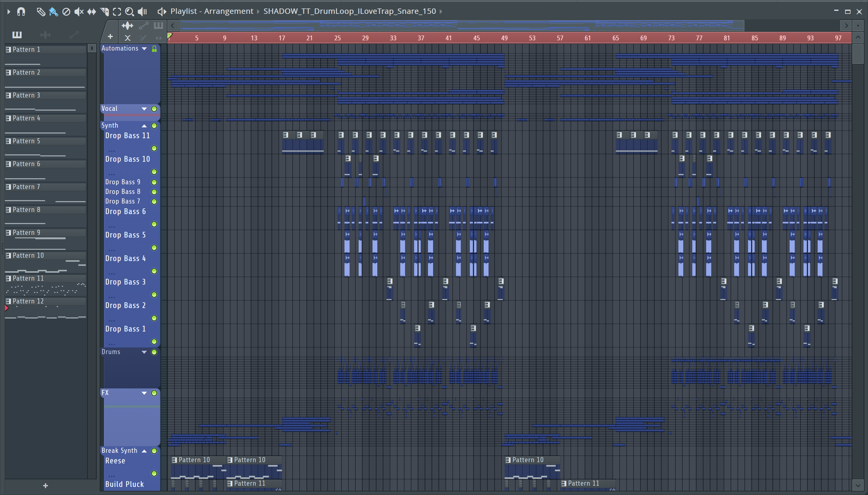Click the curve icon next to X
868x495 pixels.
[143, 38]
